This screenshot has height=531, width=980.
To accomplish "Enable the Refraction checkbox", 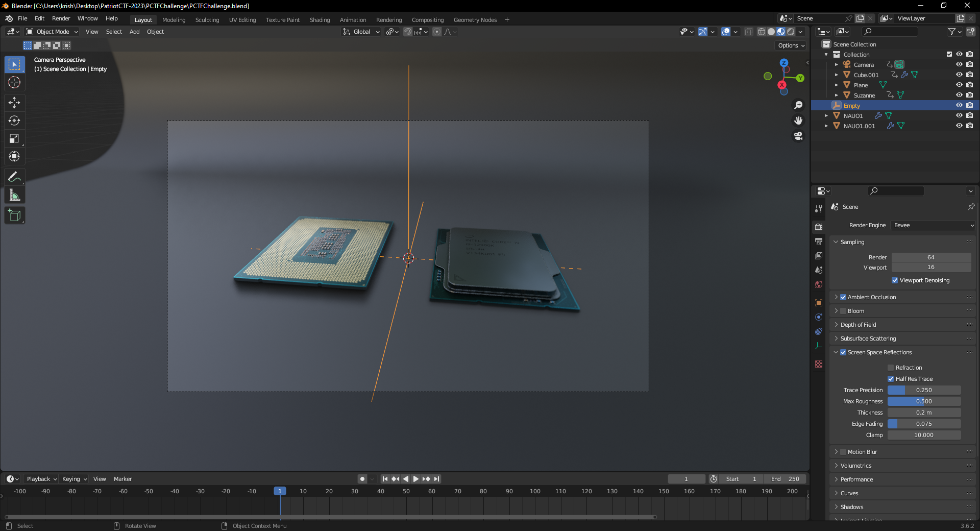I will click(x=891, y=368).
